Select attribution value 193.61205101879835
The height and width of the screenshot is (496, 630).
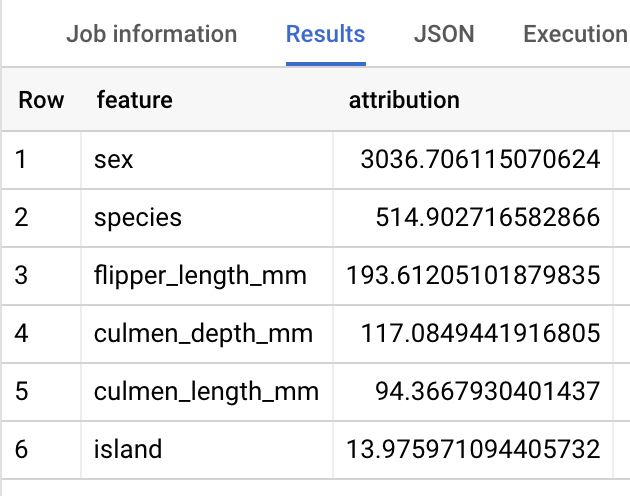point(473,275)
